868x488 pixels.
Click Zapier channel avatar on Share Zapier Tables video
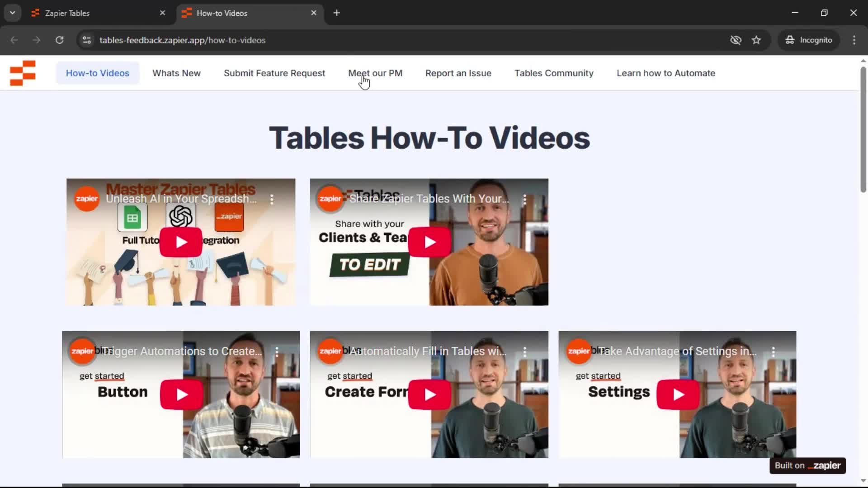pos(330,199)
